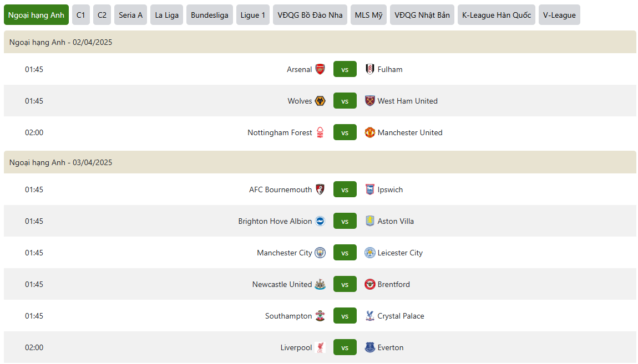Click vs button for Liverpool–Everton match
This screenshot has width=638, height=364.
(345, 347)
